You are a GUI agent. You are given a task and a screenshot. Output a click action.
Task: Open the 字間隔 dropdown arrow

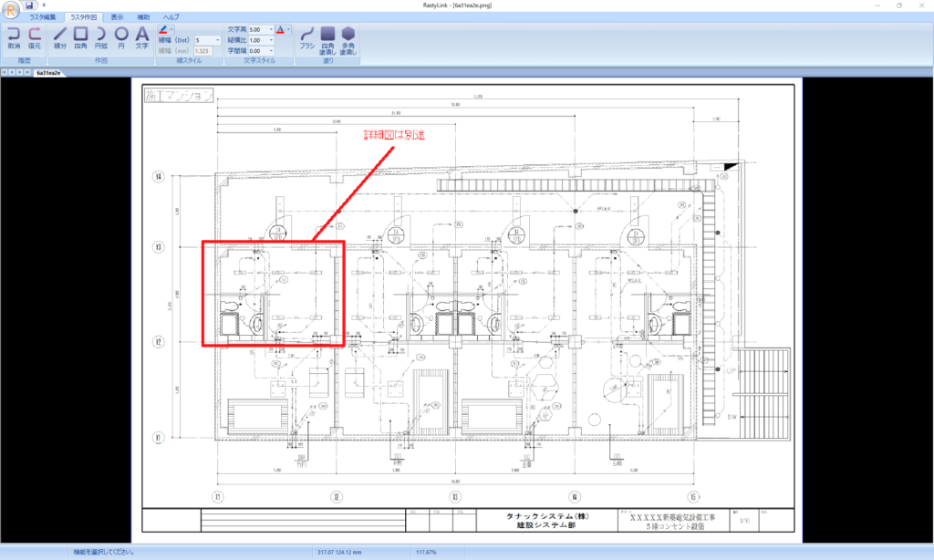point(271,51)
